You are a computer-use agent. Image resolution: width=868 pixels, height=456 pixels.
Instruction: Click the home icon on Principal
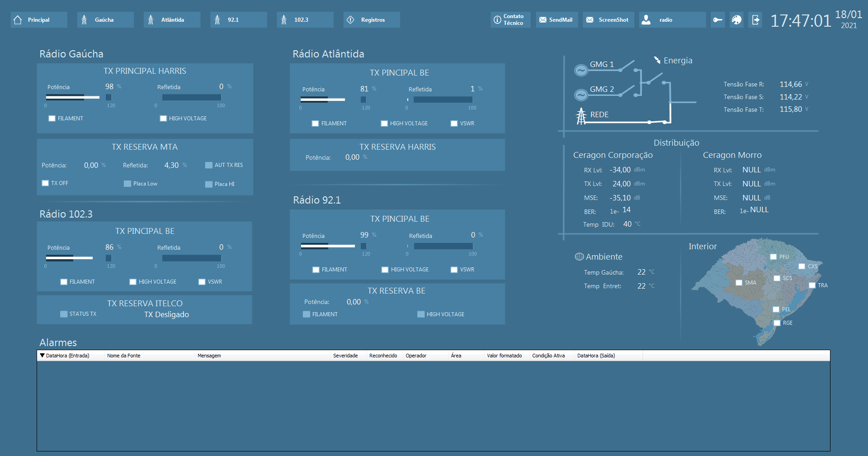18,20
